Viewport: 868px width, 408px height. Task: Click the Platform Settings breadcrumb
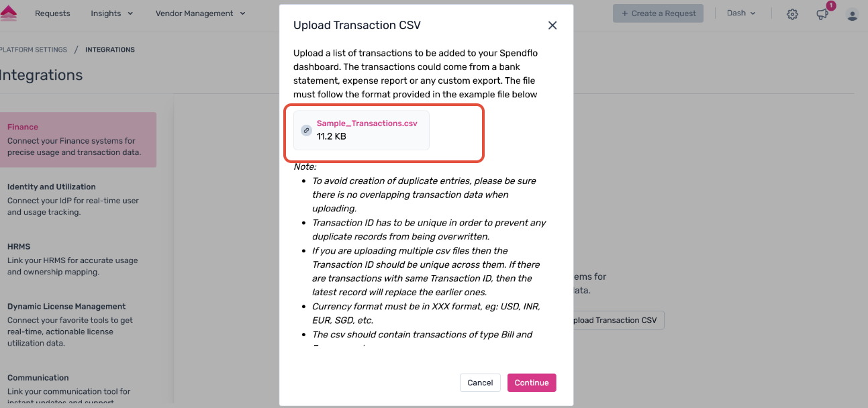click(34, 50)
